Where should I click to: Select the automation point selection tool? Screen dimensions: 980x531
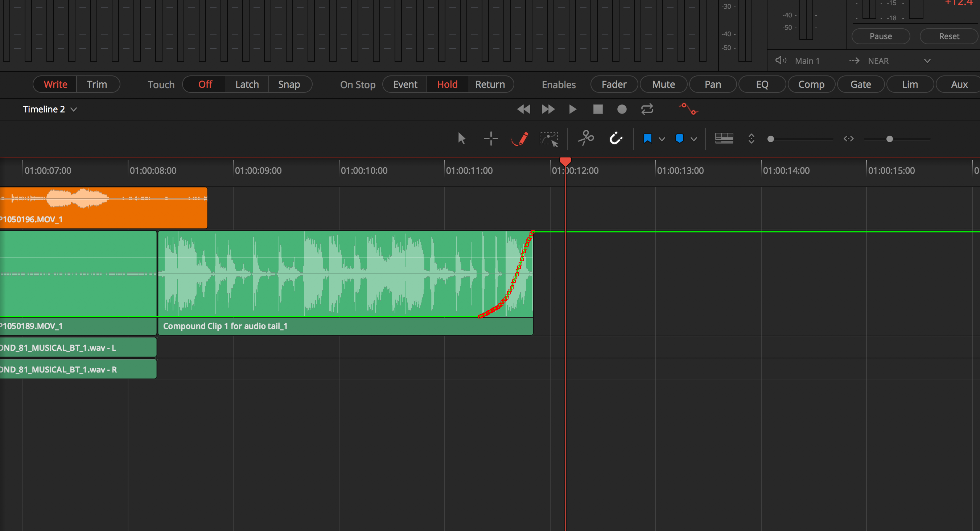549,139
